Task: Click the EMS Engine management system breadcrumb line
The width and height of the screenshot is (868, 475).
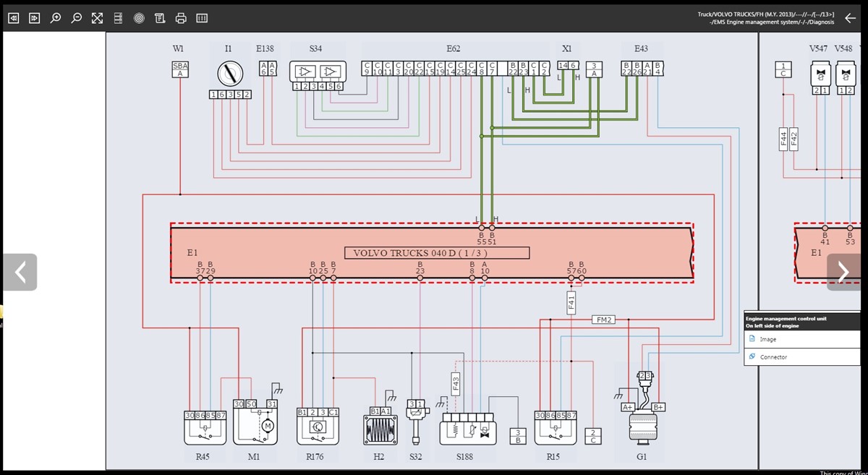Action: (773, 22)
